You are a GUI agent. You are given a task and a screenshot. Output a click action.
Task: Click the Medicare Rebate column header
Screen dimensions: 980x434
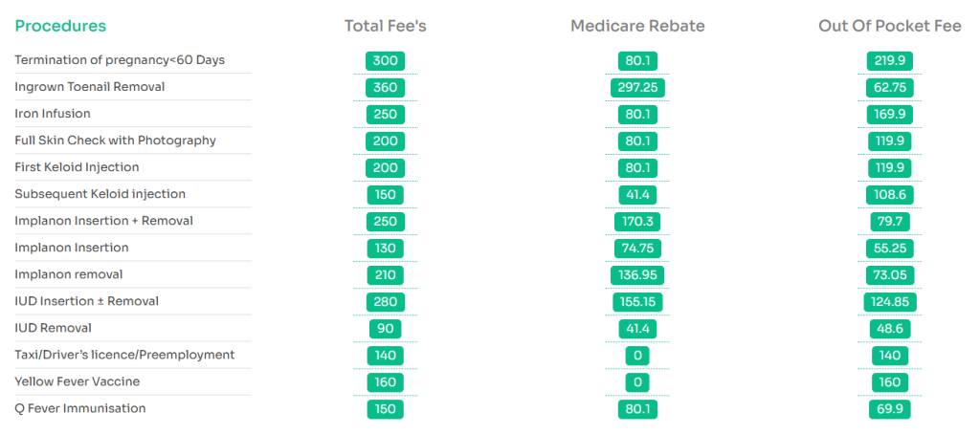(x=637, y=26)
